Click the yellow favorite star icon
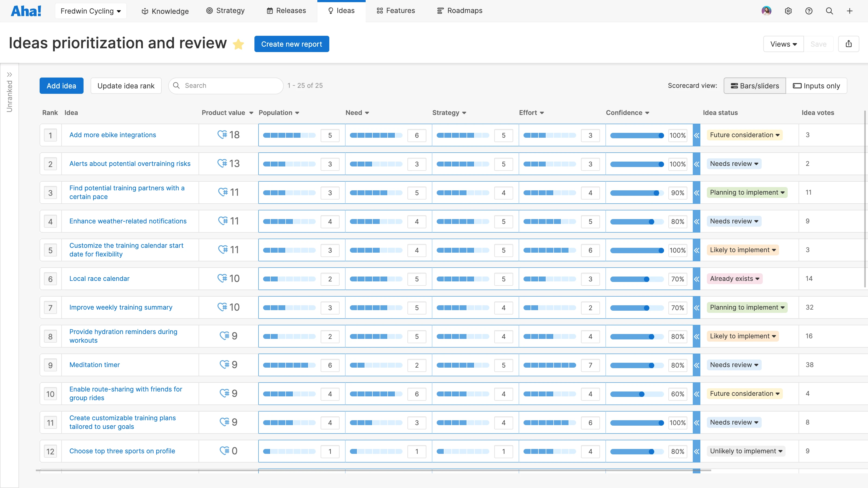This screenshot has height=488, width=868. click(238, 44)
